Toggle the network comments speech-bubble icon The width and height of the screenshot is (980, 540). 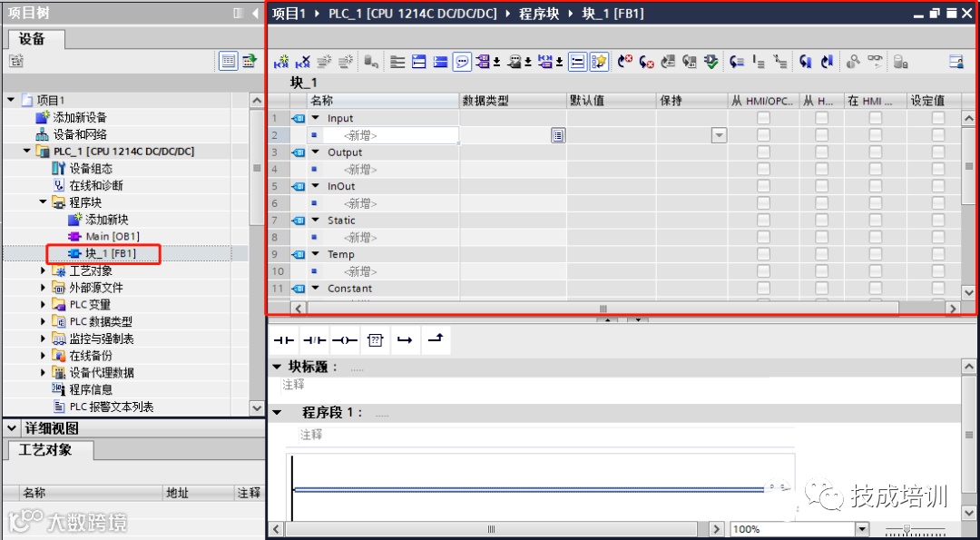462,61
